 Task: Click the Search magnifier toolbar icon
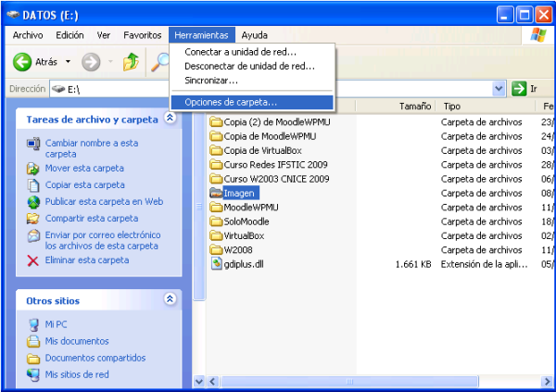pyautogui.click(x=161, y=62)
